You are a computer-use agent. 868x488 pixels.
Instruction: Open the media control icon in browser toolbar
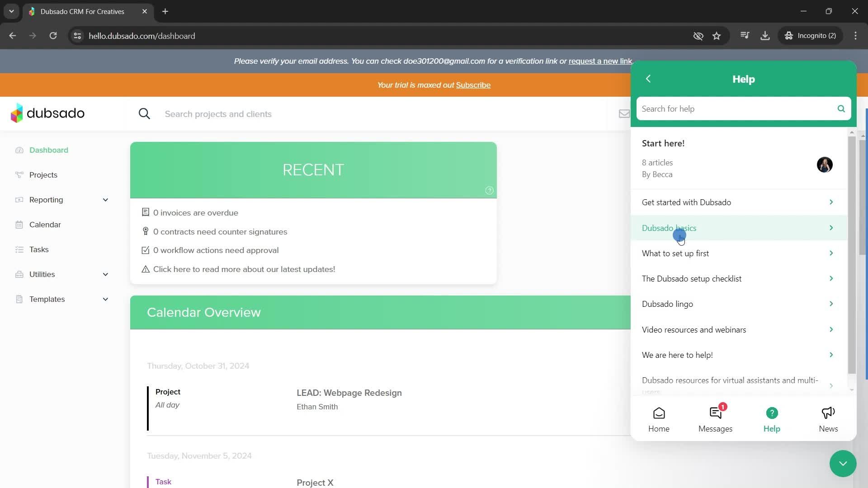point(745,35)
